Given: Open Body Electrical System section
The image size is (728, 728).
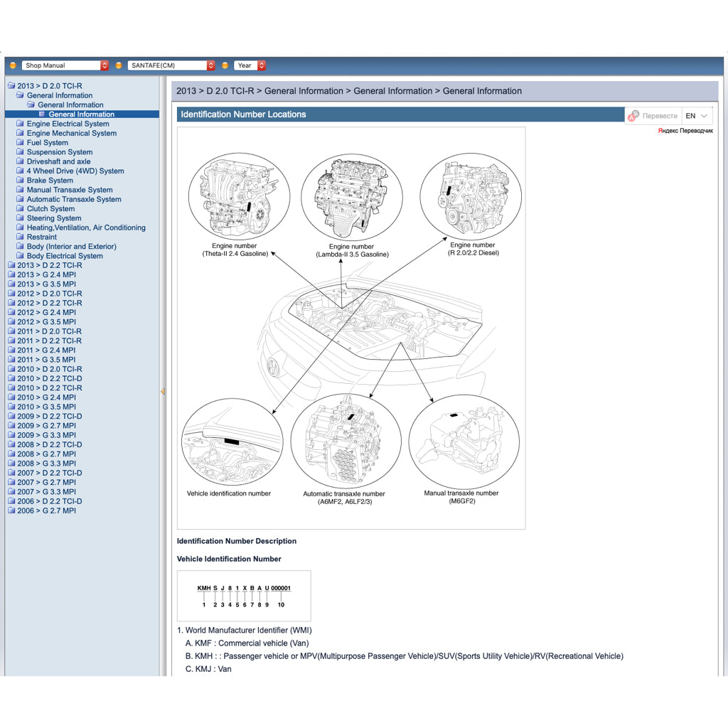Looking at the screenshot, I should 65,256.
